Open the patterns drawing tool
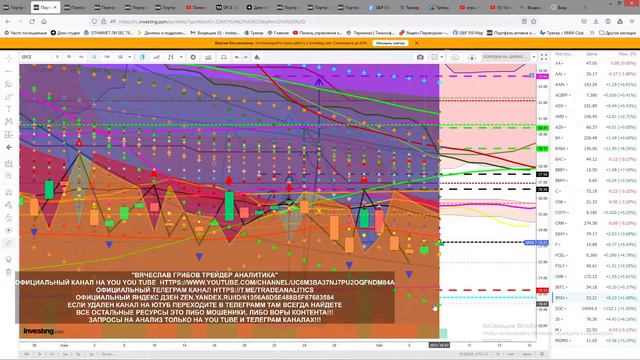Screen dimensions: 640x360 [9, 122]
